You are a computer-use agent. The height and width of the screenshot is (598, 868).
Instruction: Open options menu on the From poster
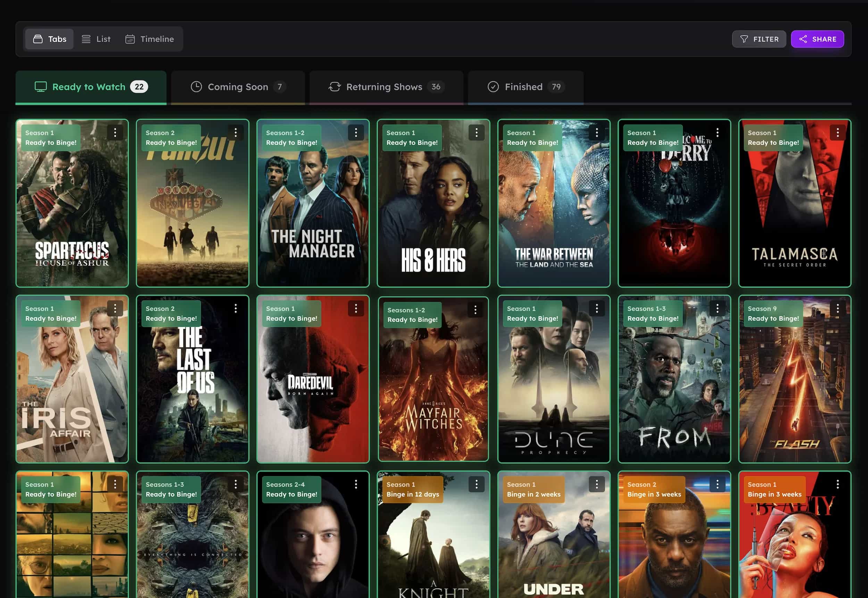(718, 308)
